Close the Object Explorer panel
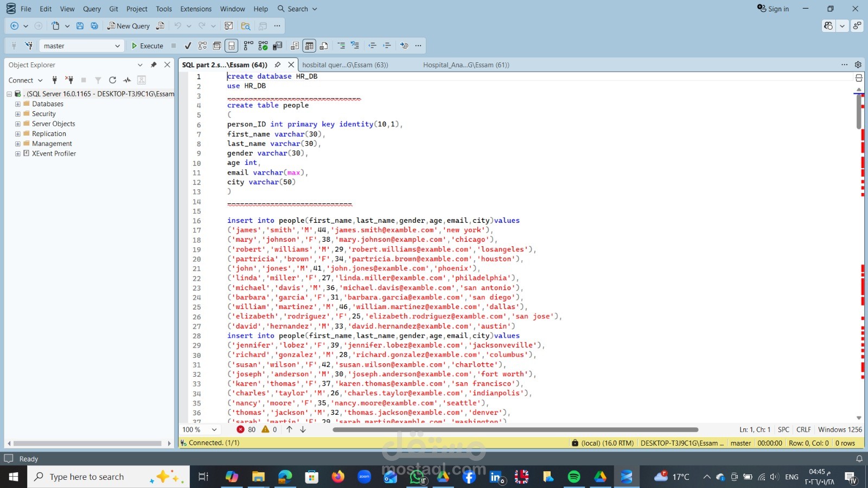 [167, 65]
